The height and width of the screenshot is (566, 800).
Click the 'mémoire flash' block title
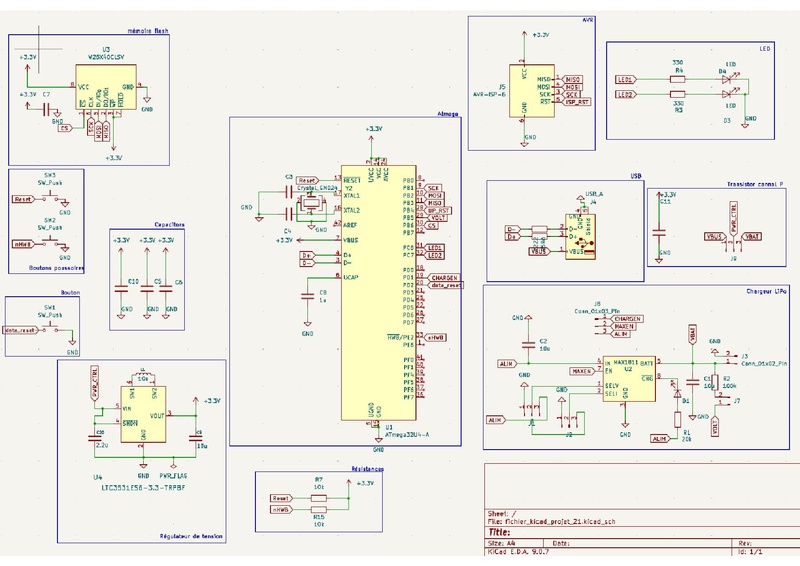(x=148, y=31)
